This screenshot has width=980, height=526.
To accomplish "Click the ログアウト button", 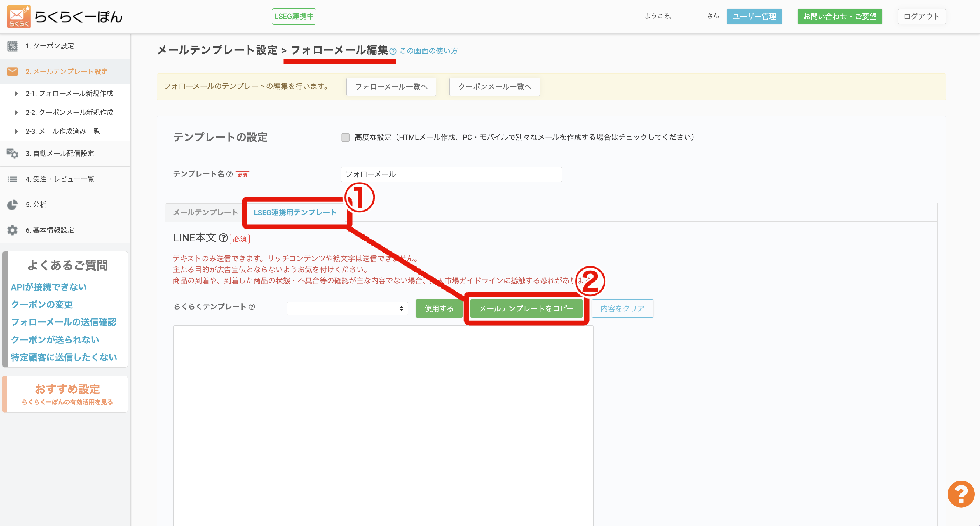I will pos(921,16).
